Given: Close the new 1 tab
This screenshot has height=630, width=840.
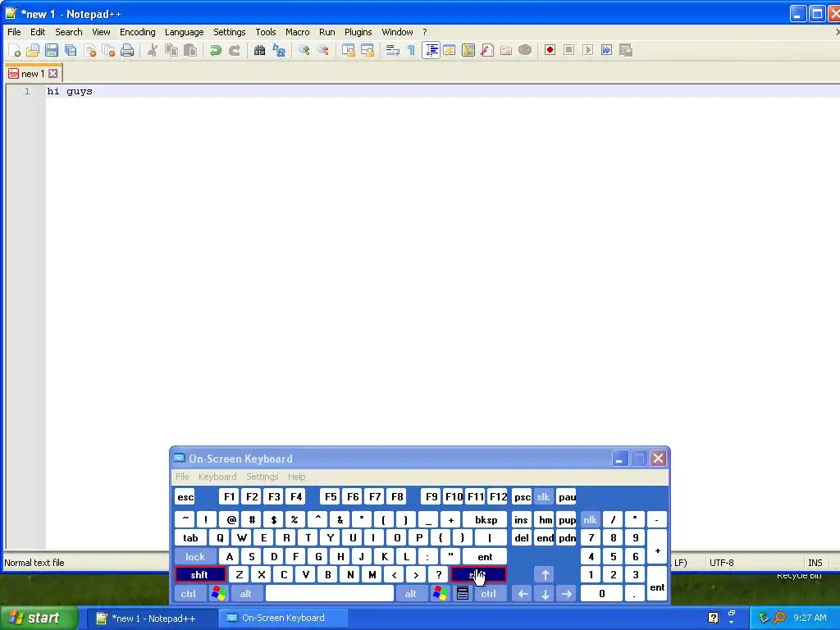Looking at the screenshot, I should (53, 73).
